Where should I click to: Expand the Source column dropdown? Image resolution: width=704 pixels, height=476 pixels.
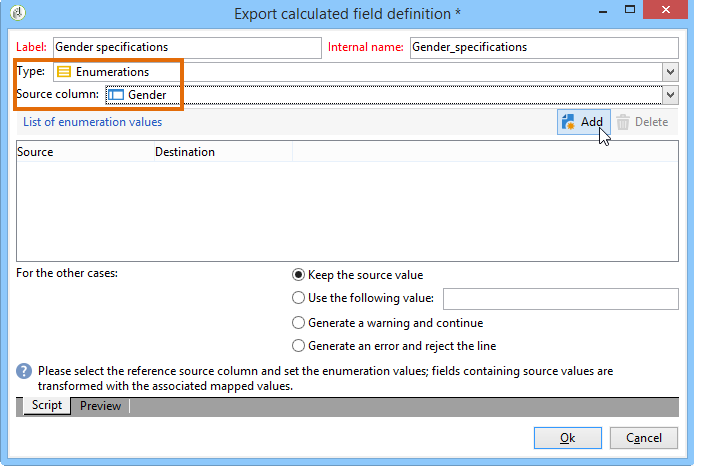671,94
